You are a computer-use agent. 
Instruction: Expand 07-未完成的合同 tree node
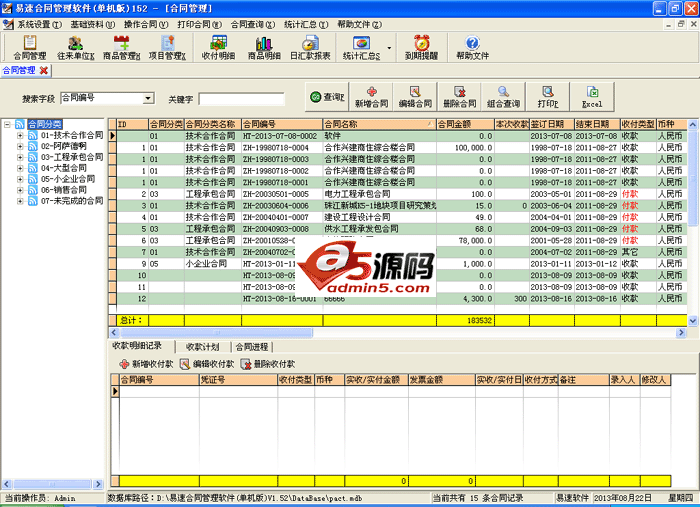click(x=20, y=201)
